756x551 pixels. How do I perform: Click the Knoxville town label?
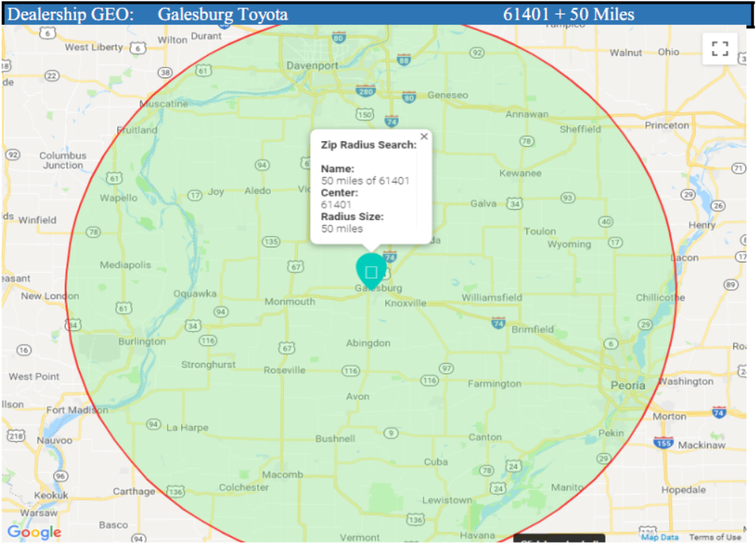[x=405, y=303]
